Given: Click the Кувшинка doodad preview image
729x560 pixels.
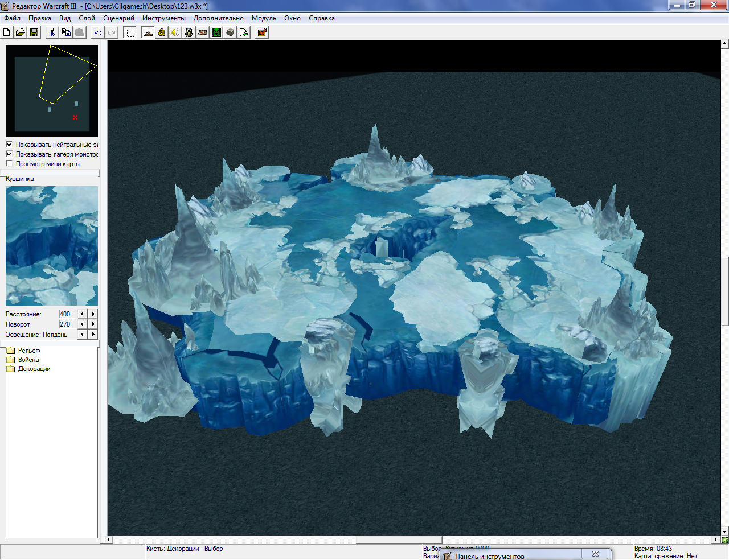Looking at the screenshot, I should pyautogui.click(x=52, y=246).
